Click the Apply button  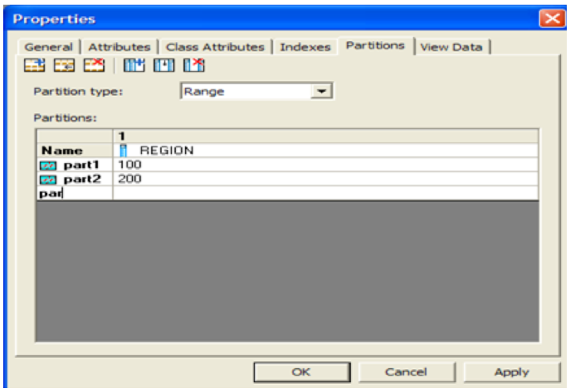tap(512, 372)
